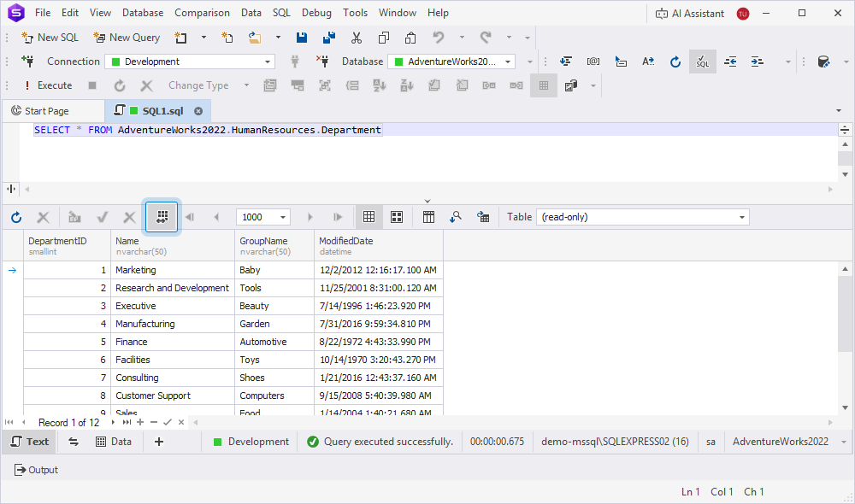This screenshot has height=504, width=855.
Task: Click the page size 1000 field
Action: pos(256,217)
